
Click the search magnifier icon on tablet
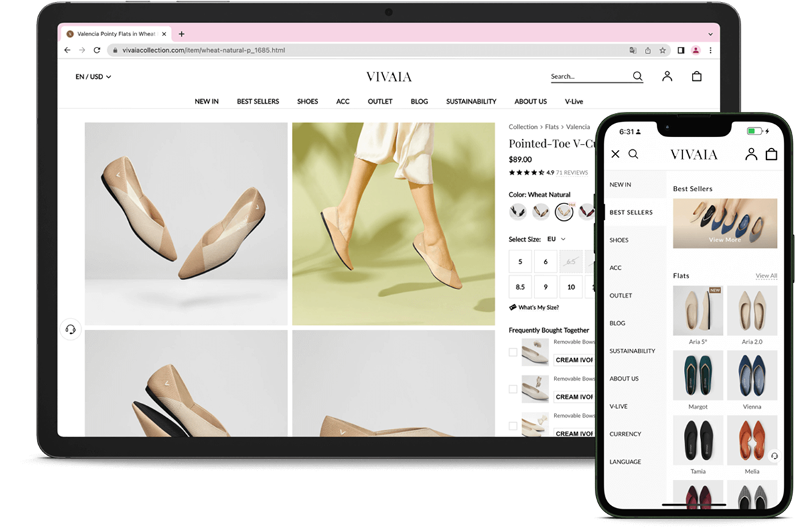tap(638, 76)
